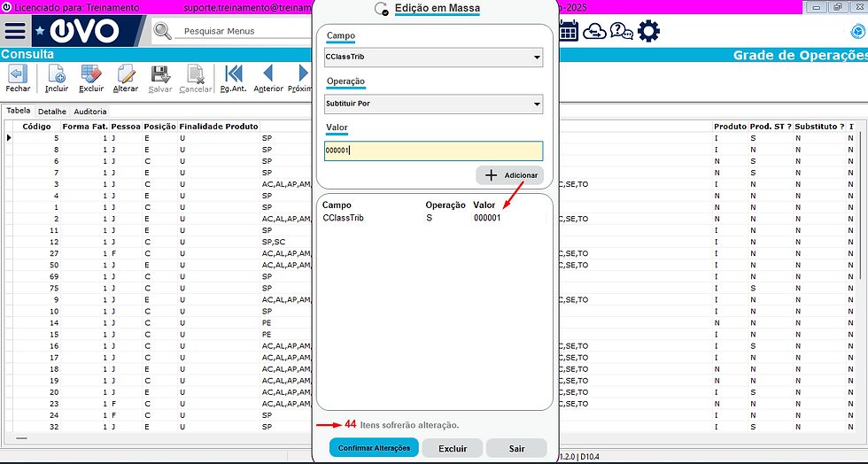Screen dimensions: 868x464
Task: Click the Forma Fat. column header
Action: [x=85, y=127]
